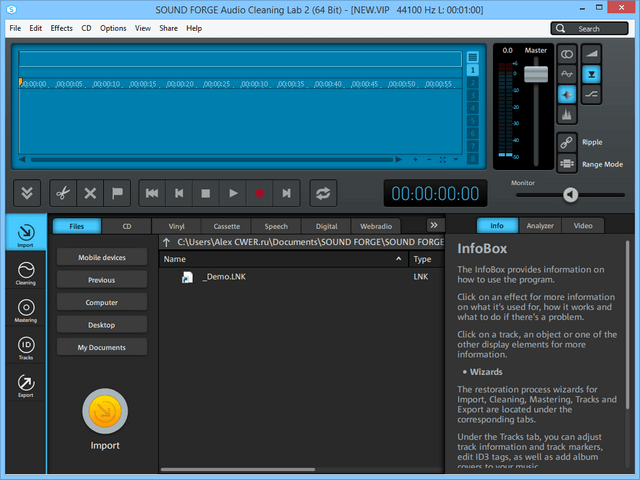Screen dimensions: 640x480
Task: Click the set marker flag icon
Action: pos(117,193)
